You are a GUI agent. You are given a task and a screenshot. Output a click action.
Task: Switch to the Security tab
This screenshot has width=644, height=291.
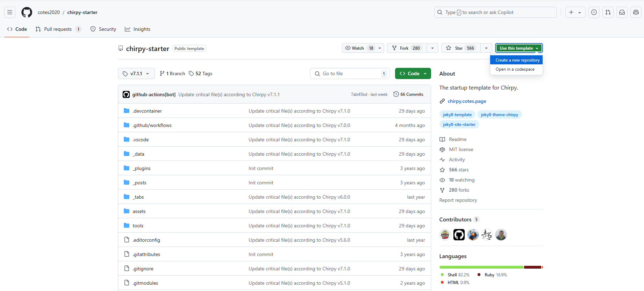point(103,29)
